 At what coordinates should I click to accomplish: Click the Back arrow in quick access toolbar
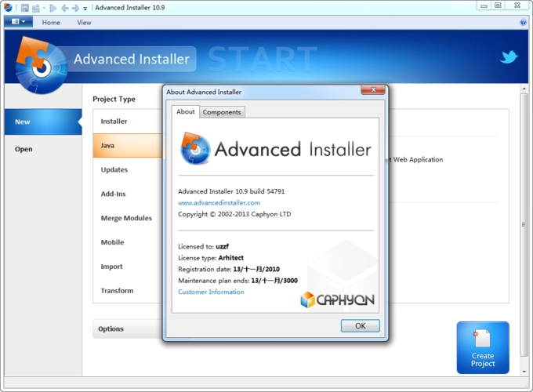[64, 8]
